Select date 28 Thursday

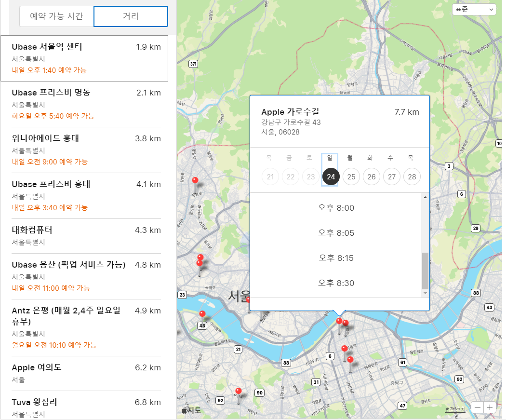(x=412, y=176)
